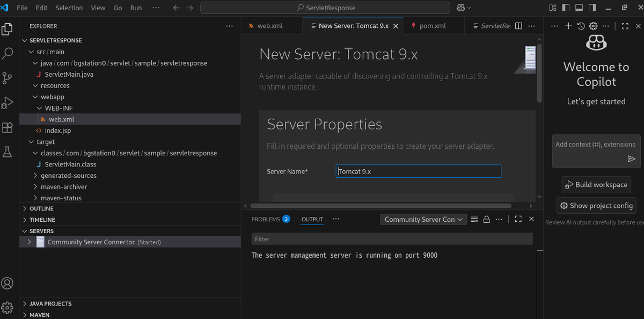
Task: Clear the output panel
Action: point(474,219)
